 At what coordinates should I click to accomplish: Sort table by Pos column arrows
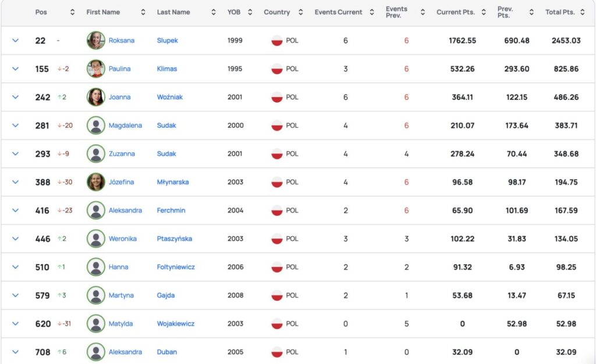[72, 12]
